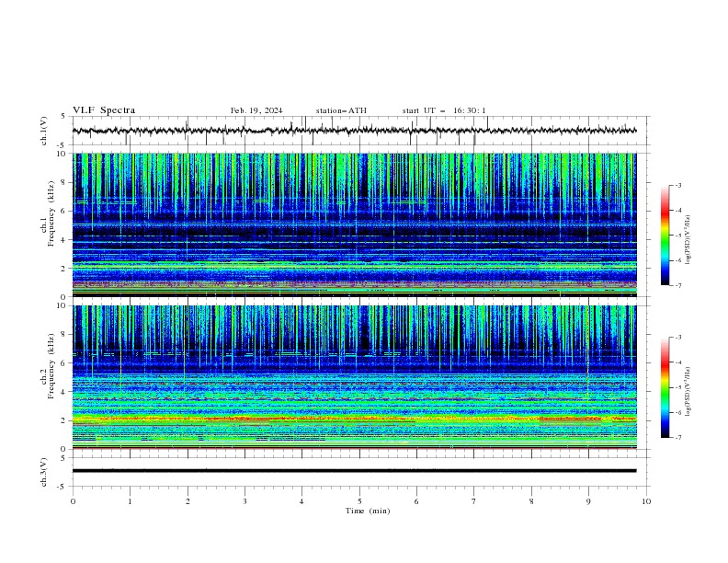
Task: Click the "VLF Spectra" plot title
Action: point(104,110)
